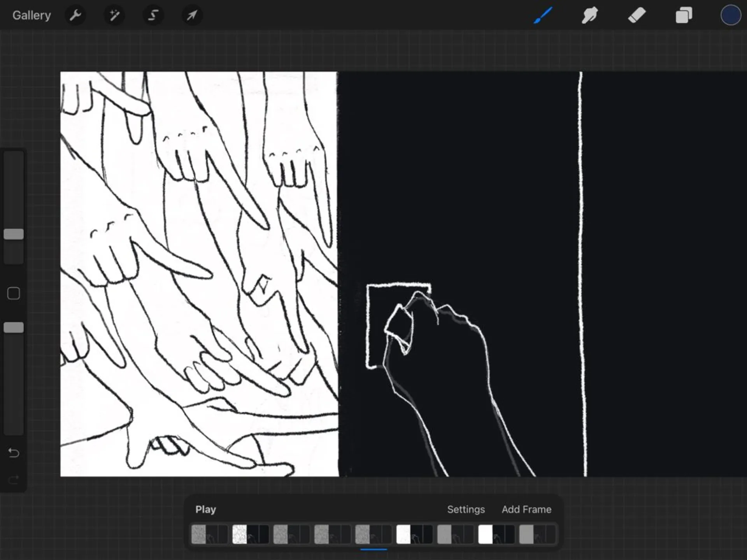
Task: Redo the last undone action
Action: click(x=14, y=480)
